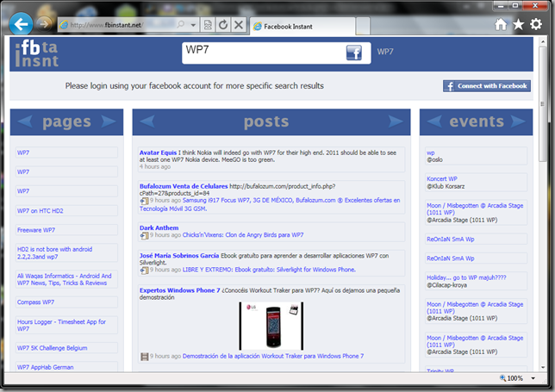This screenshot has height=392, width=555.
Task: Open browser Tools gear icon
Action: click(536, 24)
